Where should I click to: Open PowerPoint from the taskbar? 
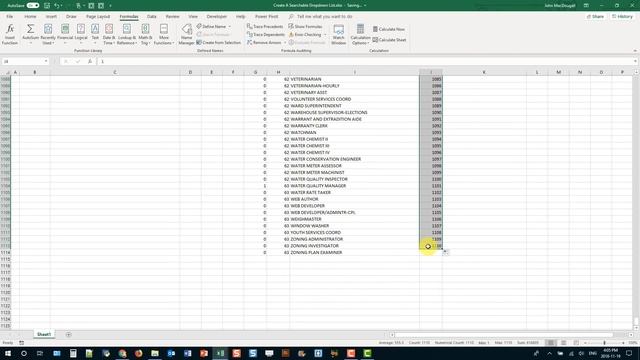tap(204, 353)
